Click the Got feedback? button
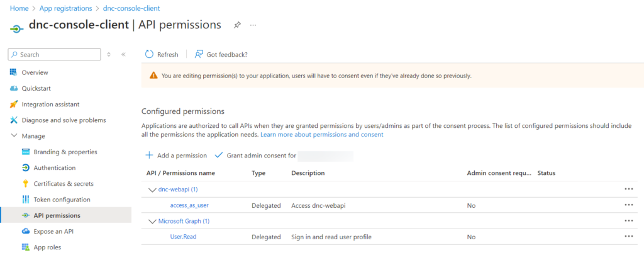 point(221,54)
